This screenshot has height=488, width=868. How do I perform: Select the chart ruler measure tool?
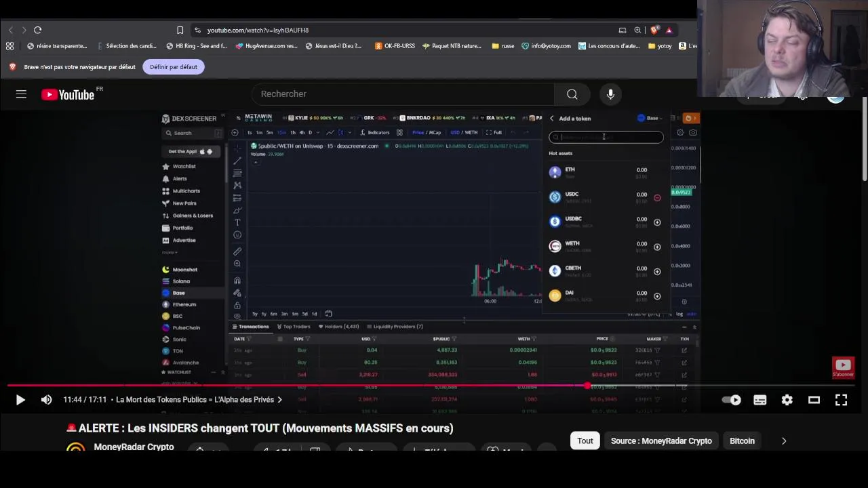tap(237, 251)
